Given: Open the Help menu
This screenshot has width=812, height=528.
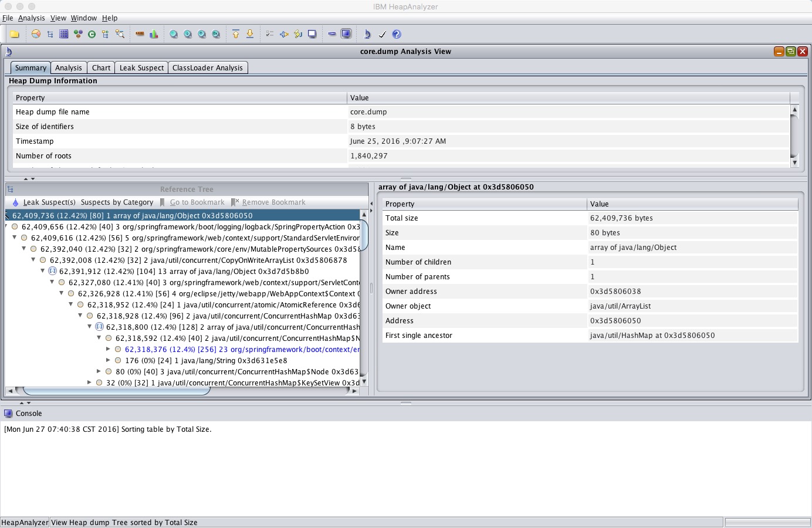Looking at the screenshot, I should click(x=110, y=18).
